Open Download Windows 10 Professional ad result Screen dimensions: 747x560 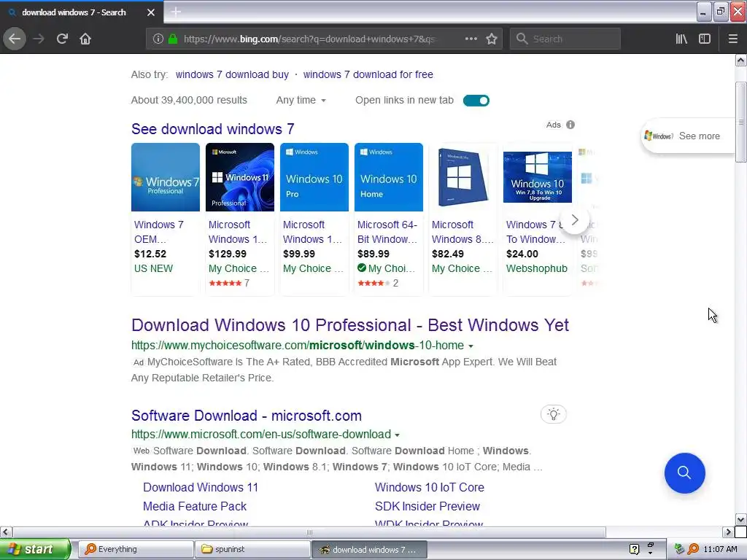[350, 325]
